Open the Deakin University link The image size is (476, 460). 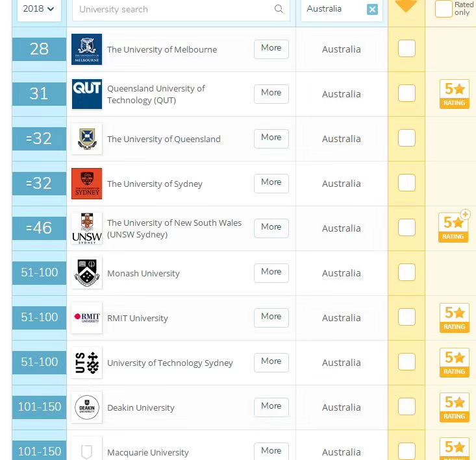tap(140, 407)
